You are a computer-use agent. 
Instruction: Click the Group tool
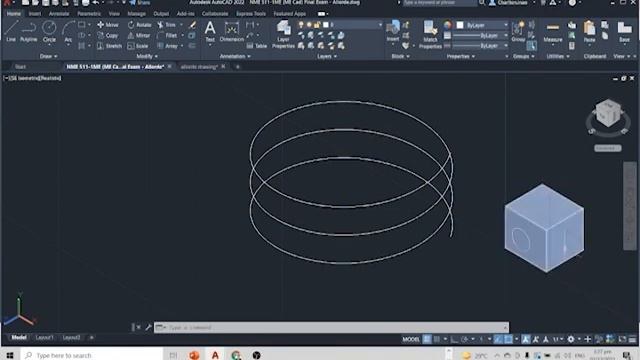tap(518, 31)
